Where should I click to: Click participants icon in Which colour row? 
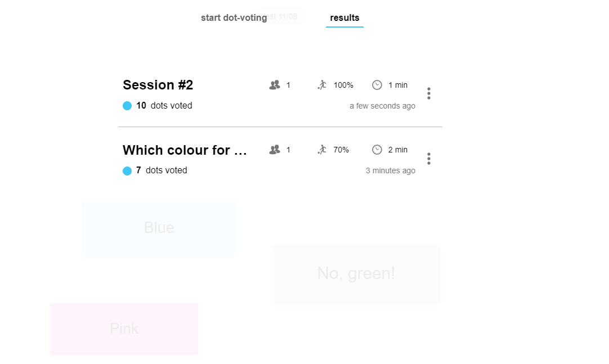coord(275,150)
